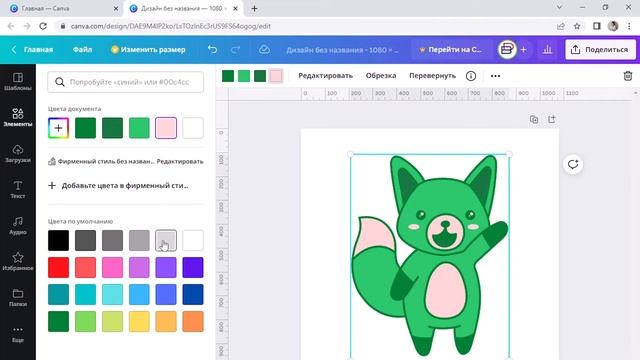Select the pink document color swatch
The height and width of the screenshot is (360, 640).
click(166, 128)
